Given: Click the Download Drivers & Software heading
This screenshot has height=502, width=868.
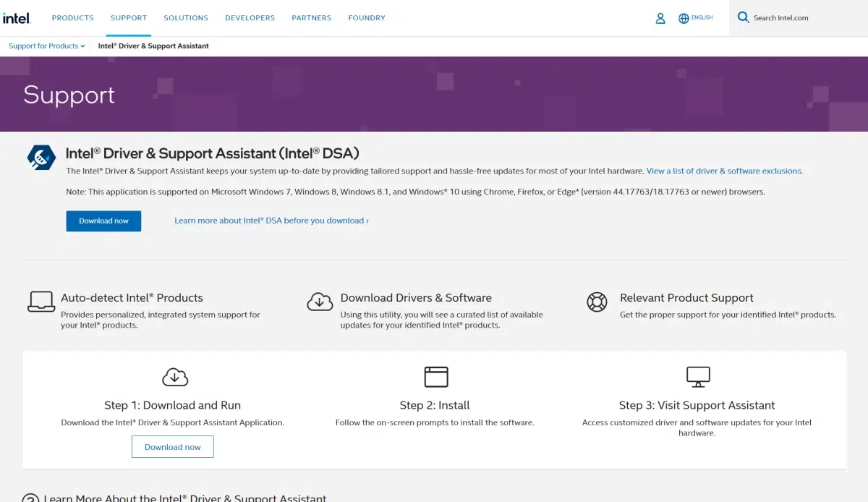Looking at the screenshot, I should pos(416,297).
